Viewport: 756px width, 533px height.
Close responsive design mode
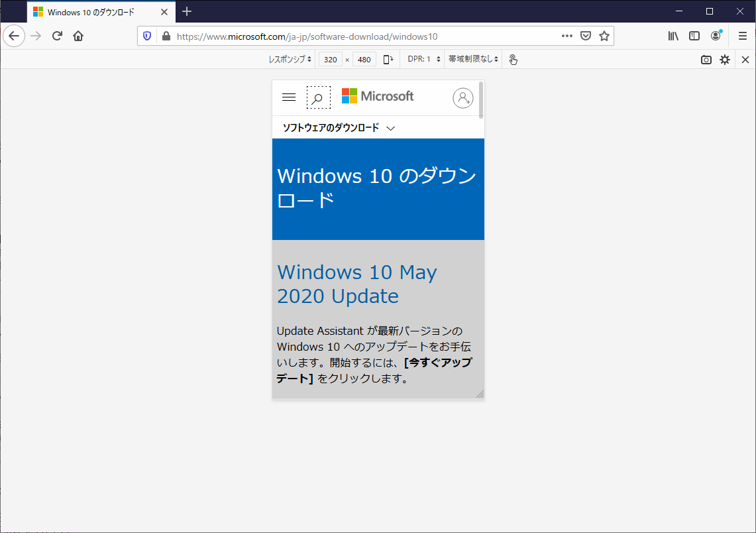pos(745,60)
